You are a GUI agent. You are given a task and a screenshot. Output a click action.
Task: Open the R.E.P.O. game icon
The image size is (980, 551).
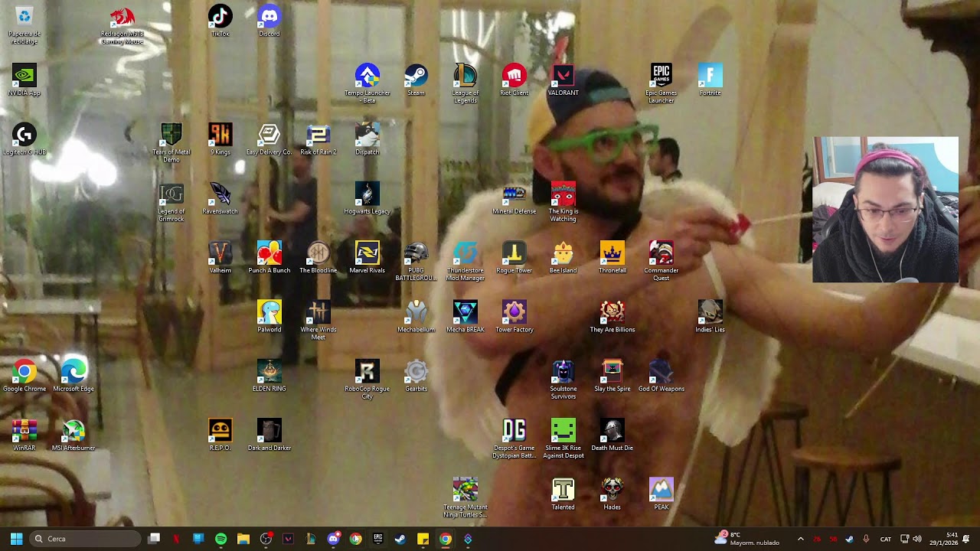(x=220, y=434)
